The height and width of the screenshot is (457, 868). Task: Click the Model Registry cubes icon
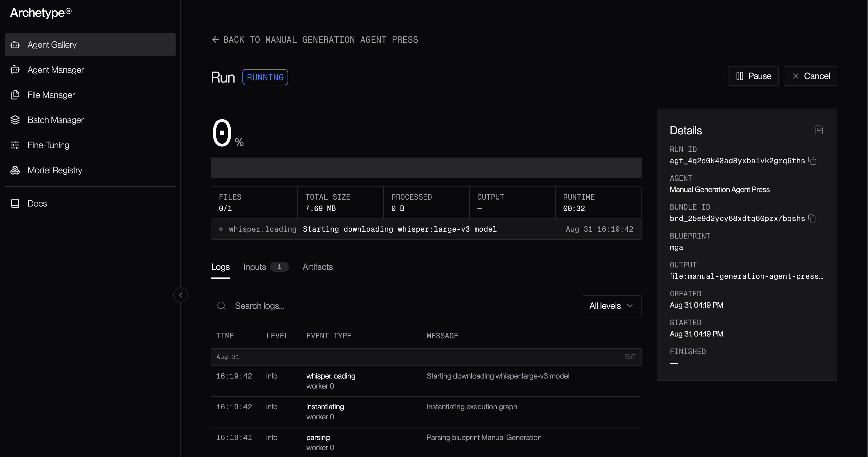point(15,170)
